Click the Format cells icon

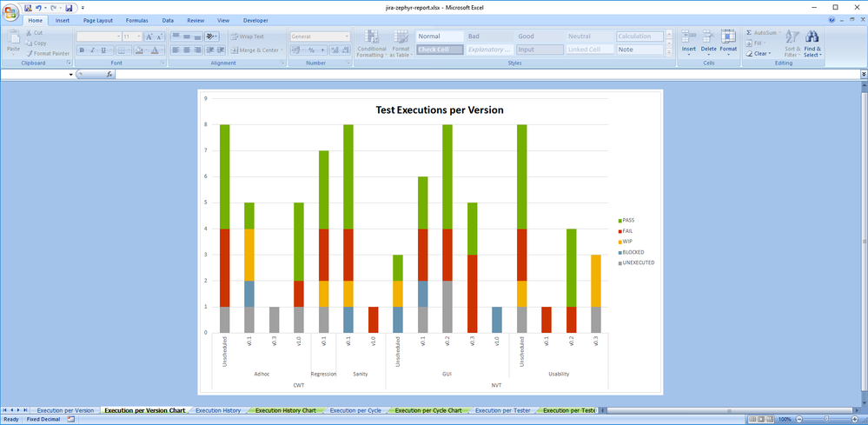(x=728, y=37)
